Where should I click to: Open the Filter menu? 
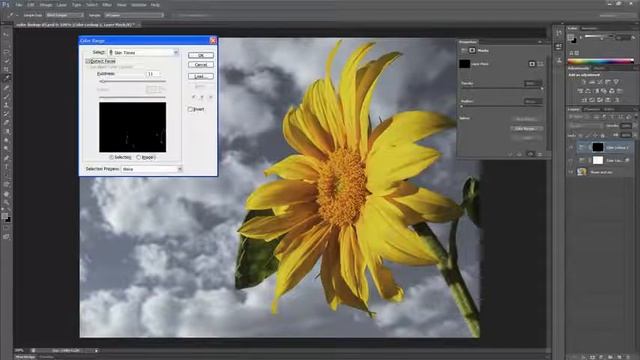pos(107,5)
